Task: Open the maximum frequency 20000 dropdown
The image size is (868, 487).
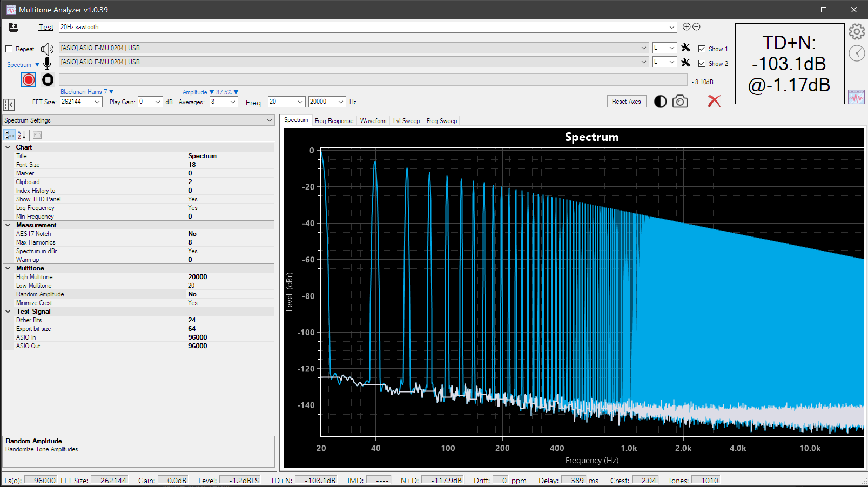Action: click(x=341, y=102)
